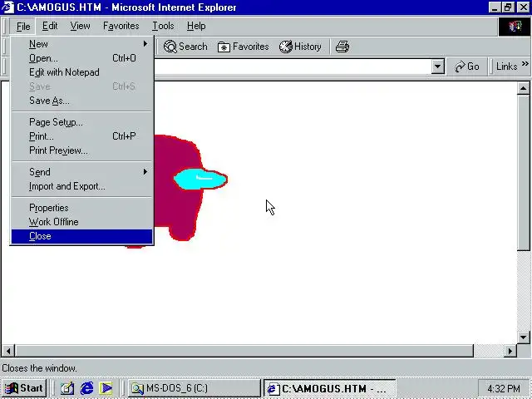Switch to MS-DOS_6 (C:) taskbar window

(x=194, y=388)
